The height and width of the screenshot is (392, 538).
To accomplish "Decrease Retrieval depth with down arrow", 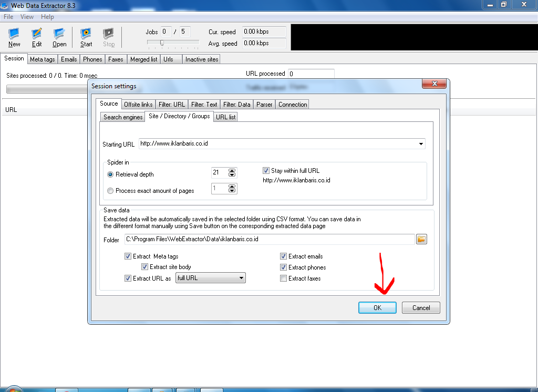I will click(x=232, y=174).
